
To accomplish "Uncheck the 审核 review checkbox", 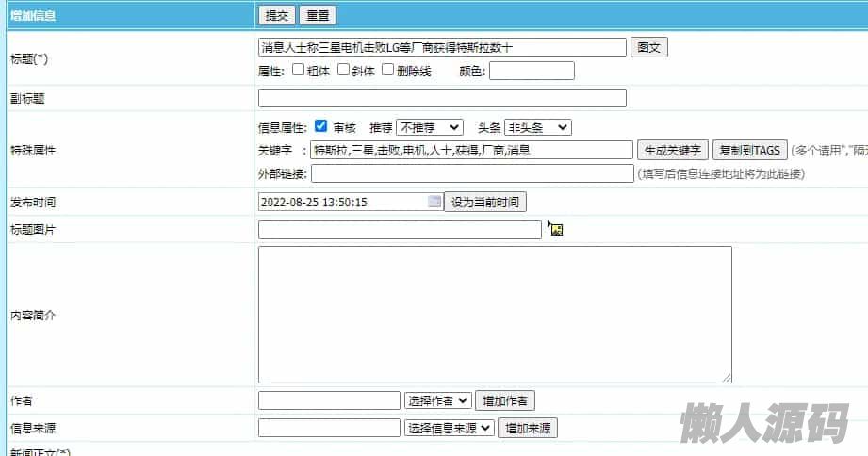I will [320, 126].
